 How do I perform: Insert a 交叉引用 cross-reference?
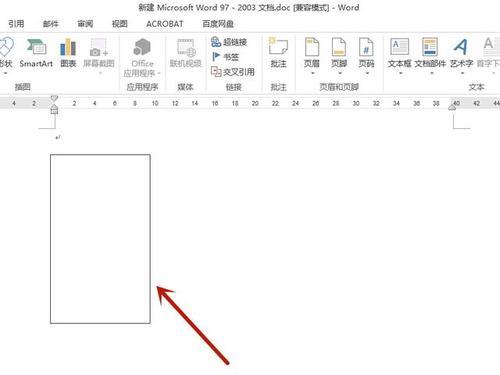[233, 71]
